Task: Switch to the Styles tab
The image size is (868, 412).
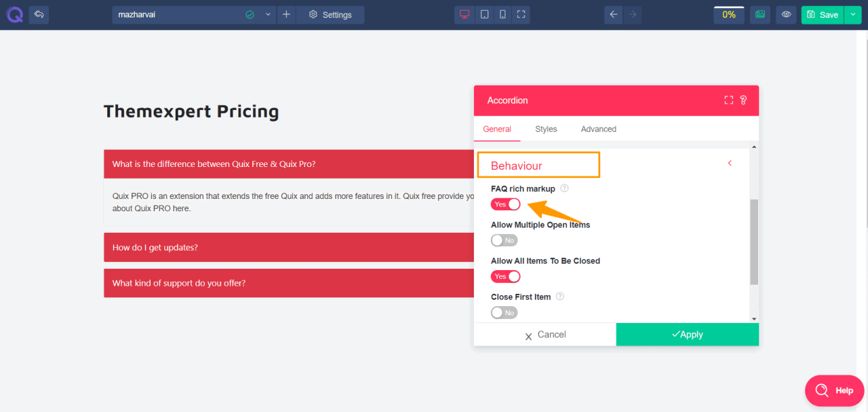Action: point(546,129)
